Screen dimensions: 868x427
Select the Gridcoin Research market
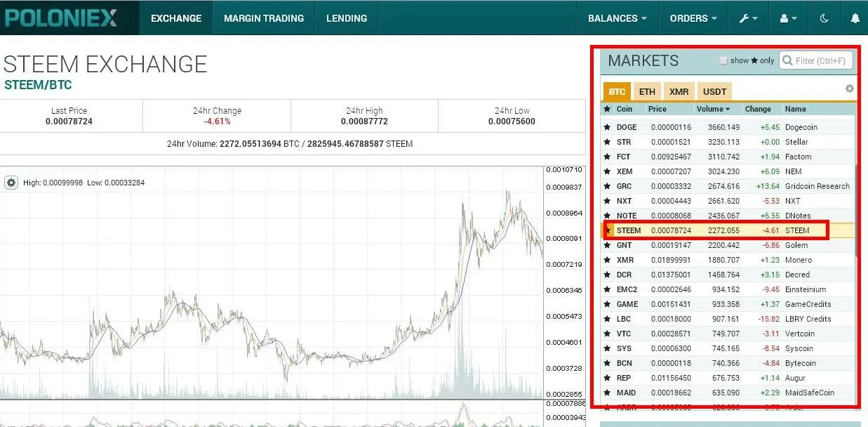tap(817, 186)
